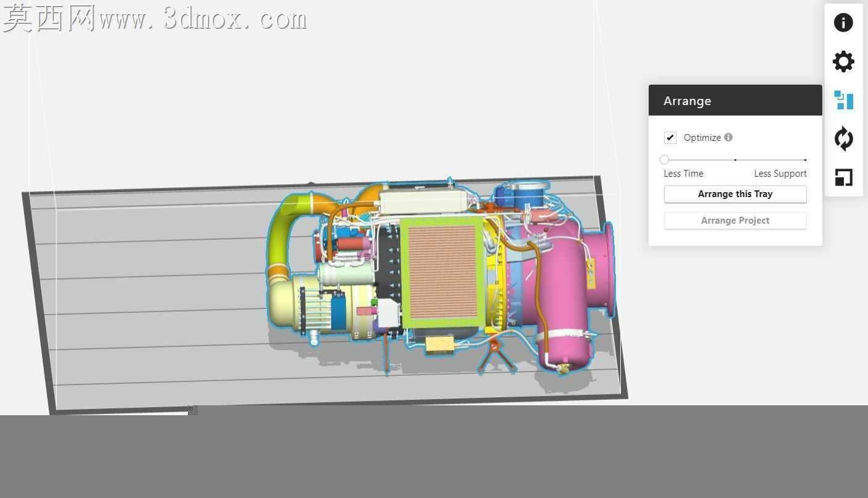Click the green-framed radiator grille part
The width and height of the screenshot is (868, 498).
pos(442,272)
